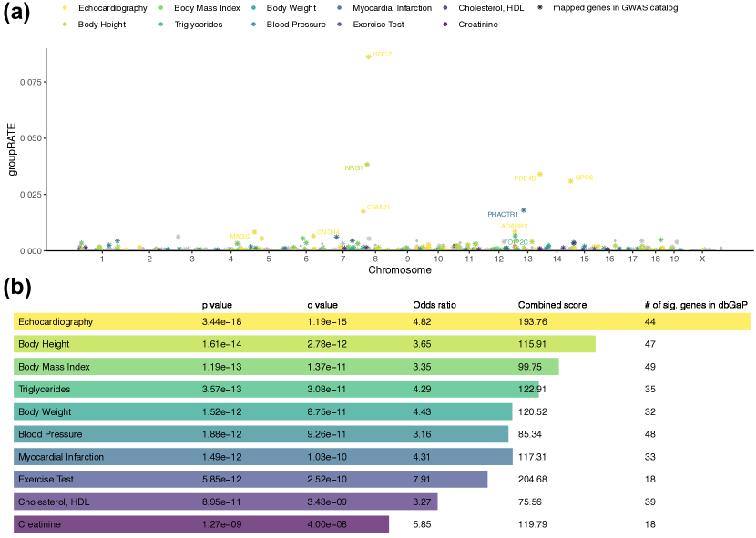This screenshot has width=756, height=538.
Task: Select the CSMD1 star marker
Action: tap(363, 211)
